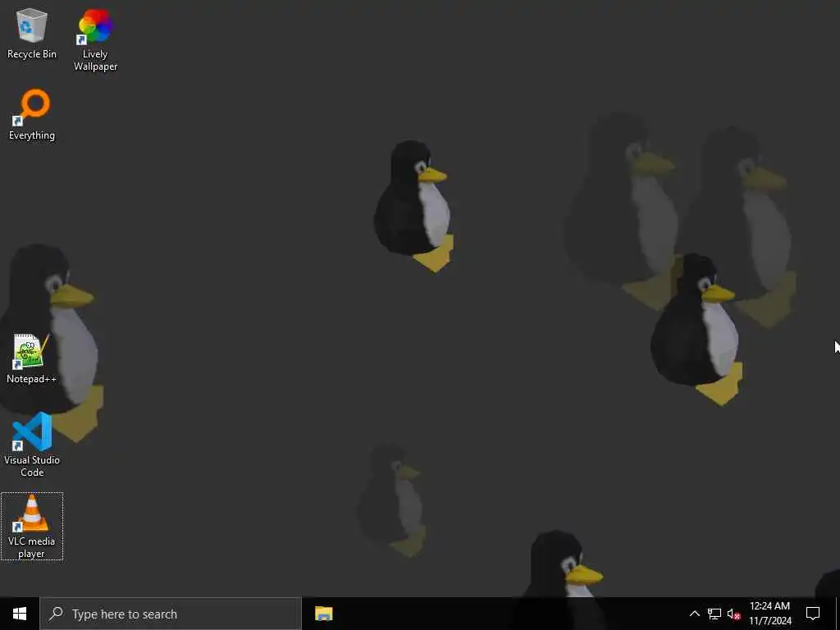The image size is (840, 630).
Task: Select the Visual Studio Code shortcut
Action: click(x=32, y=444)
